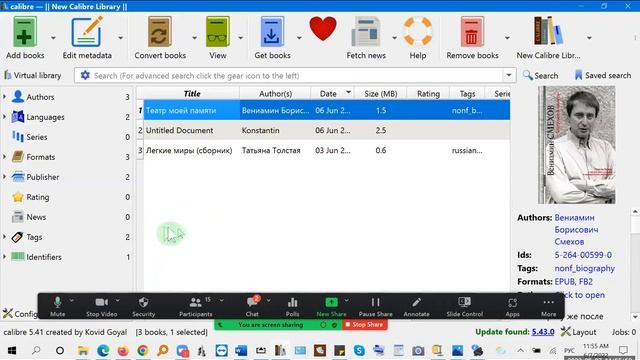
Task: Select Rating in the tag browser
Action: pyautogui.click(x=38, y=197)
